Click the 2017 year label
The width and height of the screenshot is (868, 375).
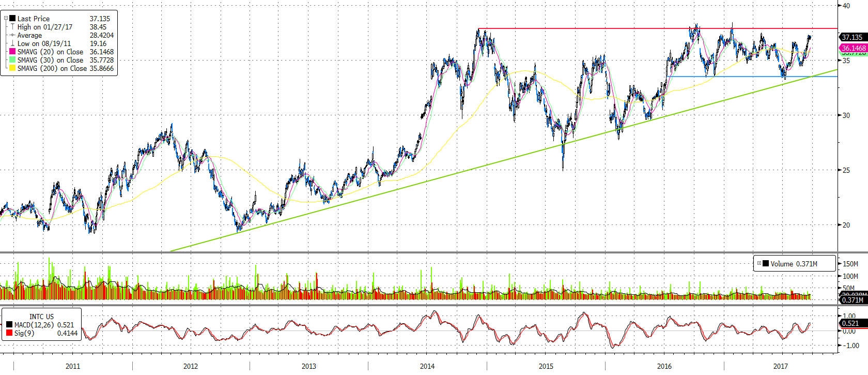tap(781, 366)
